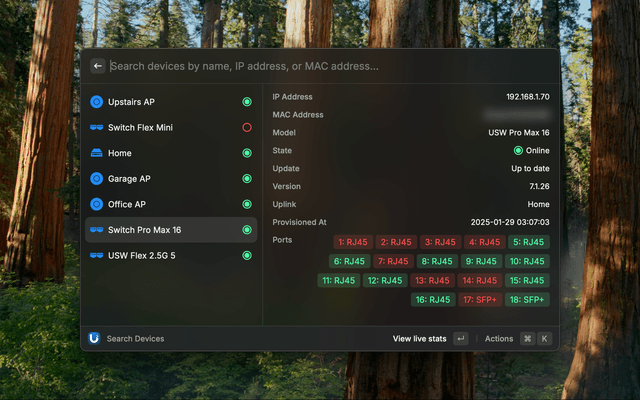
Task: Click port 13: RJ45 red tag
Action: [x=432, y=281]
